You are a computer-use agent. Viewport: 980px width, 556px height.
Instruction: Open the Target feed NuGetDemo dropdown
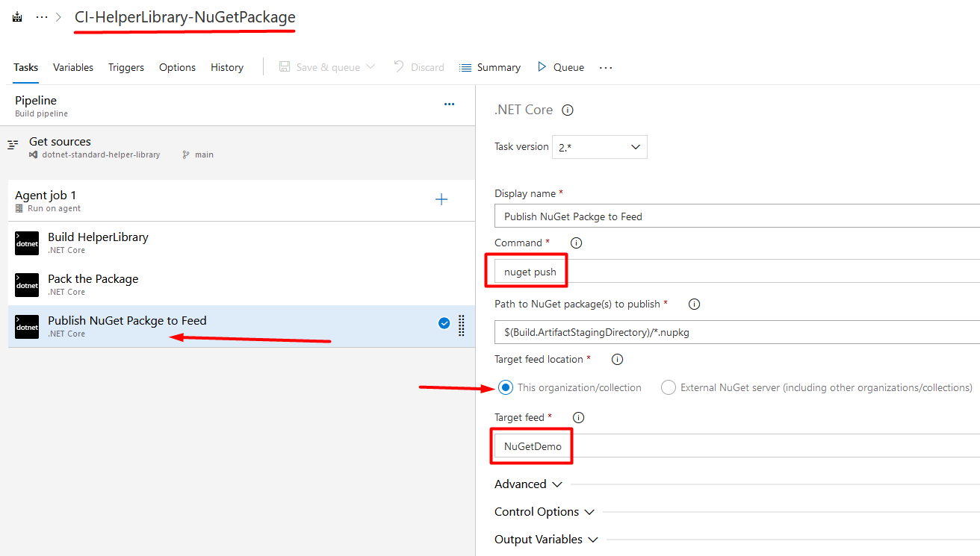point(737,446)
